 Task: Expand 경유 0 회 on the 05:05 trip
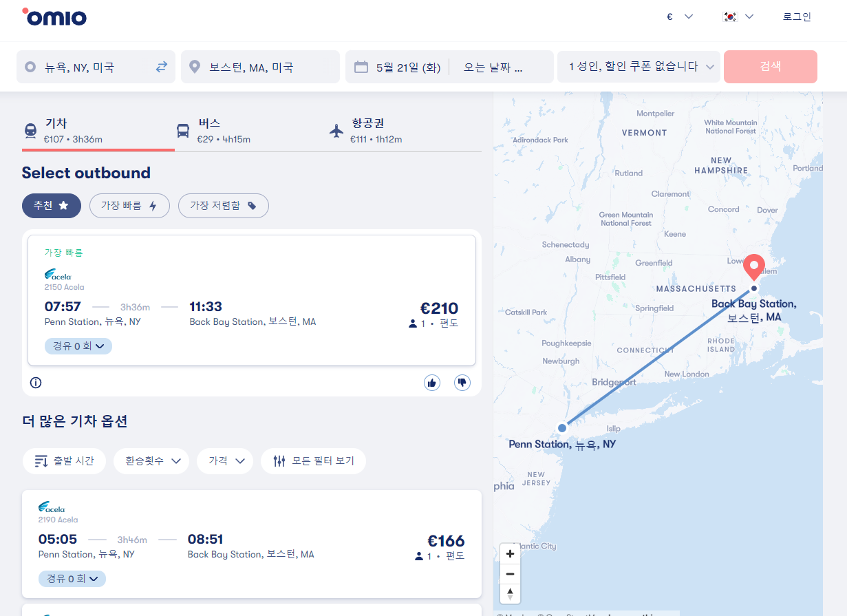(72, 579)
